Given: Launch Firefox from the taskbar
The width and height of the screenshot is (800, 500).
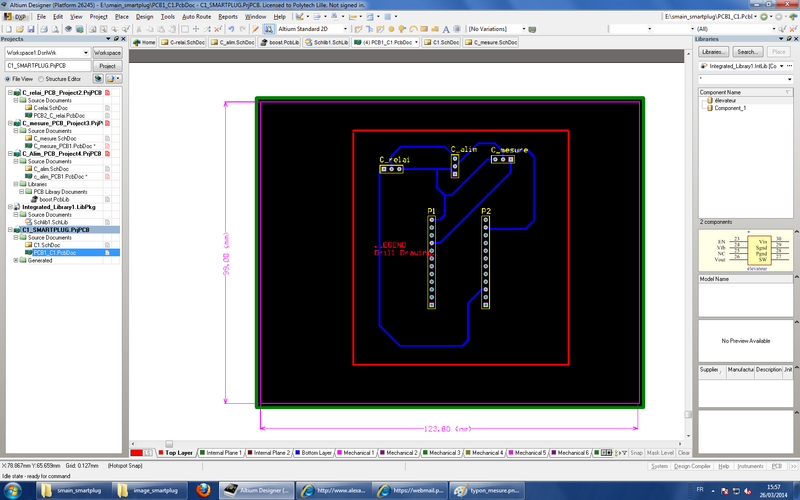Looking at the screenshot, I should [201, 490].
